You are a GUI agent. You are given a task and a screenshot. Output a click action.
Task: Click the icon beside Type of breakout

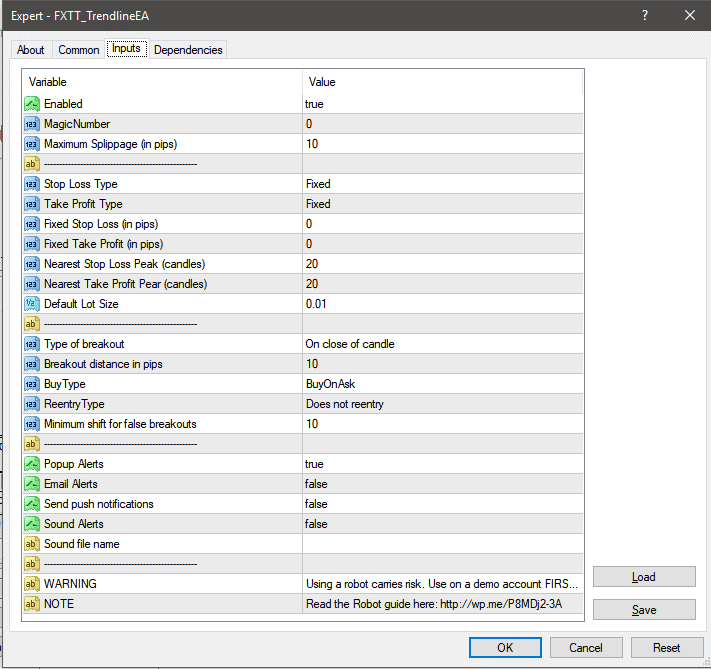[32, 344]
